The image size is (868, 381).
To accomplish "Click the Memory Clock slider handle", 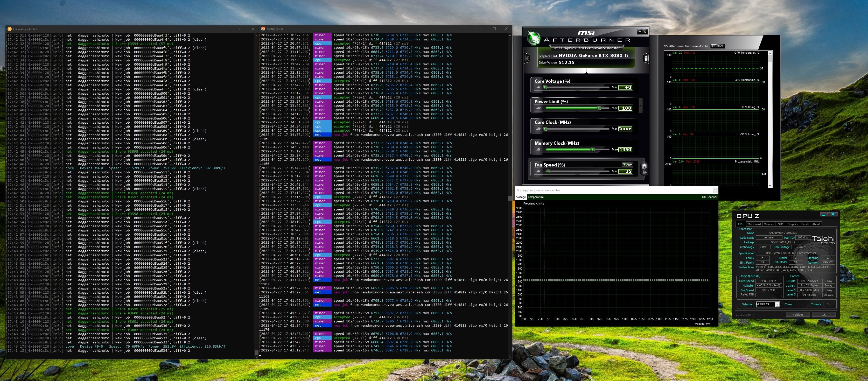I will [x=592, y=150].
